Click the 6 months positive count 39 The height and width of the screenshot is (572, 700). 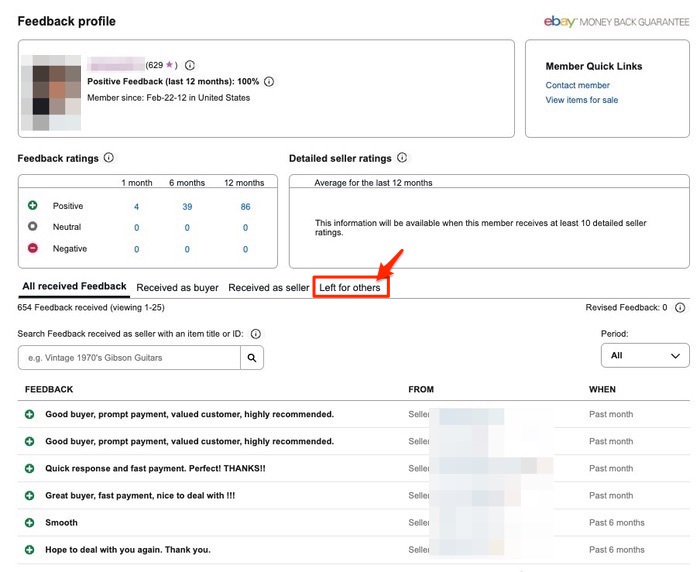(187, 206)
